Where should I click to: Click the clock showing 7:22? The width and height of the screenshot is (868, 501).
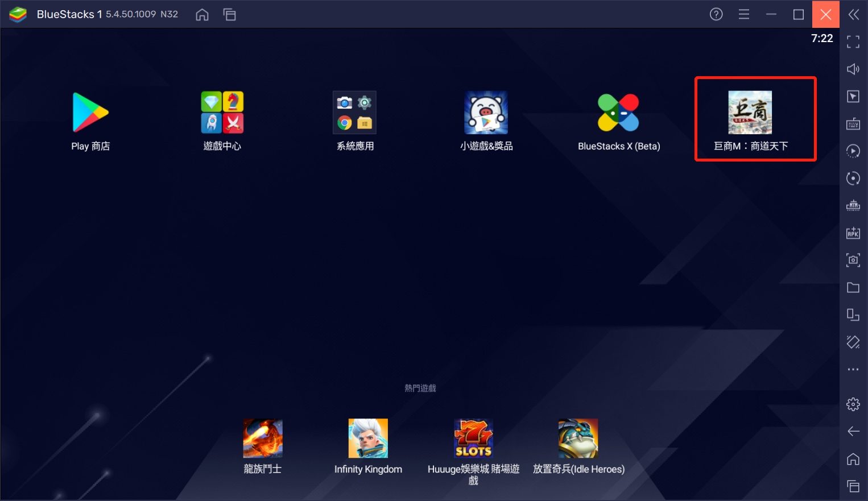click(x=822, y=38)
